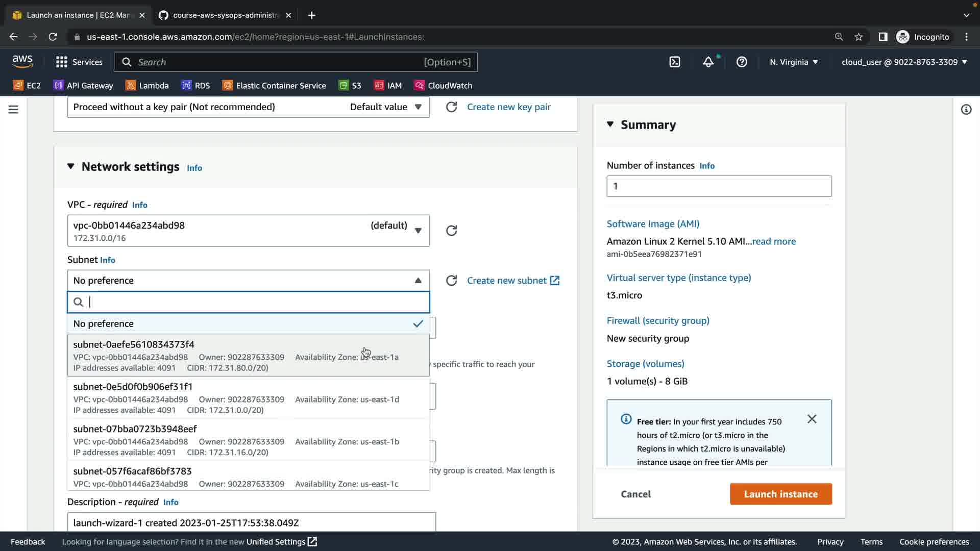Open the VPC dropdown
The width and height of the screenshot is (980, 551).
click(x=248, y=231)
